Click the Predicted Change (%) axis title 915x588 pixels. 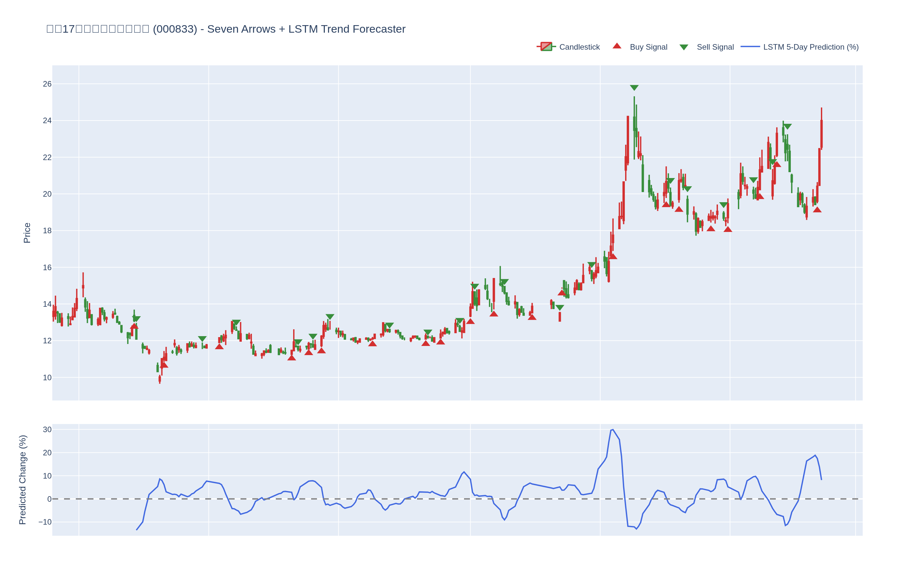tap(23, 480)
